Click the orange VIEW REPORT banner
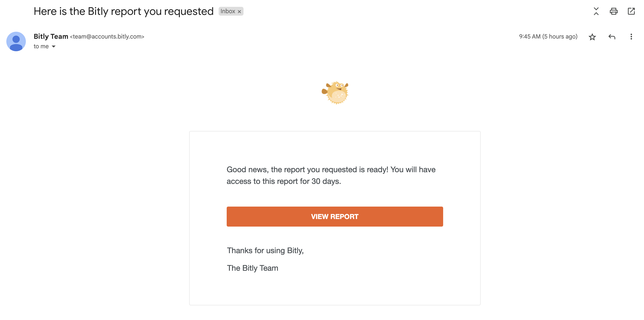 335,216
